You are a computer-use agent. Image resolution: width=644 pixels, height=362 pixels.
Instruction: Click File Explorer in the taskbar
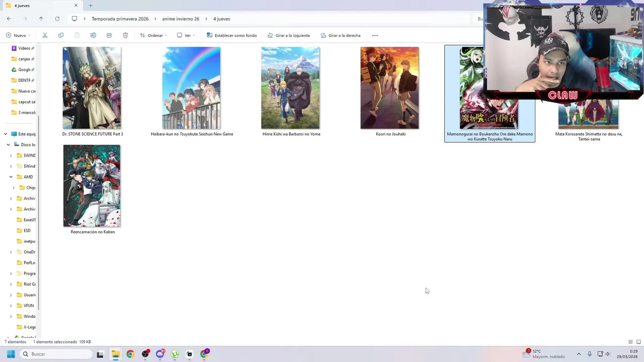coord(115,354)
